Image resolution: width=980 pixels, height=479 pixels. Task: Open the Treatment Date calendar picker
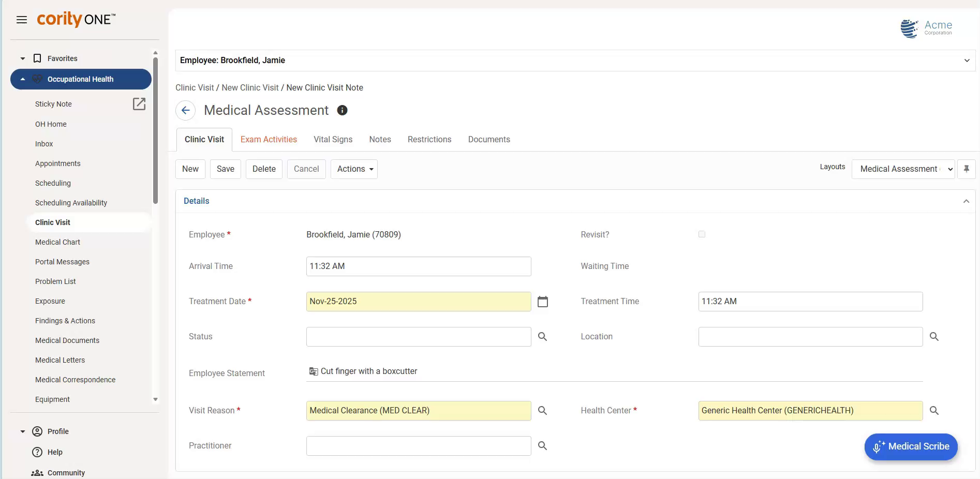pos(542,302)
